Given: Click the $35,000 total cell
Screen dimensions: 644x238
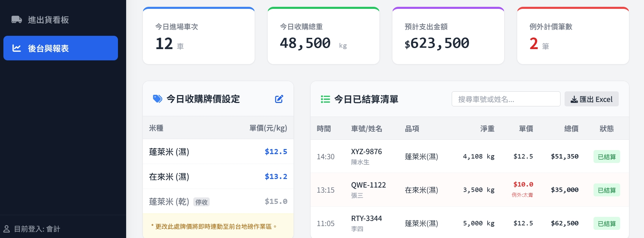Looking at the screenshot, I should click(565, 190).
